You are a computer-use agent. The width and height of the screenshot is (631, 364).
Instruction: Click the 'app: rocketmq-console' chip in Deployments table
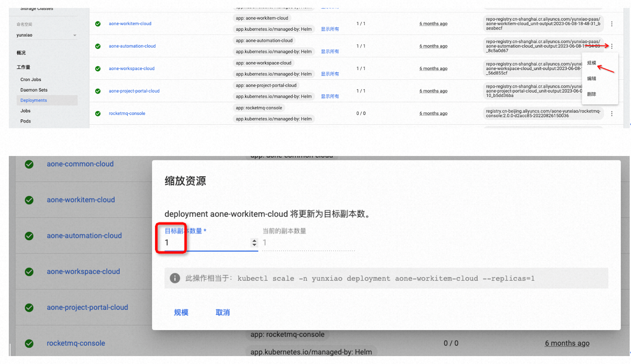(259, 108)
